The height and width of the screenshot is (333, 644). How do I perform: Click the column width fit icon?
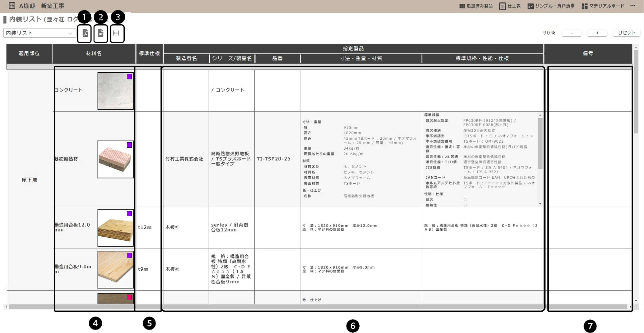[116, 33]
